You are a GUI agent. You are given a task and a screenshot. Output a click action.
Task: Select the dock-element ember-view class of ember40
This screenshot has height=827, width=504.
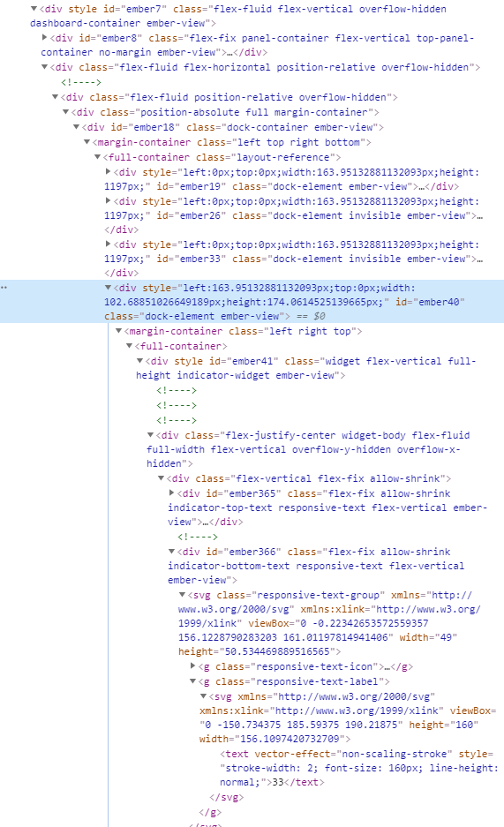click(x=212, y=317)
